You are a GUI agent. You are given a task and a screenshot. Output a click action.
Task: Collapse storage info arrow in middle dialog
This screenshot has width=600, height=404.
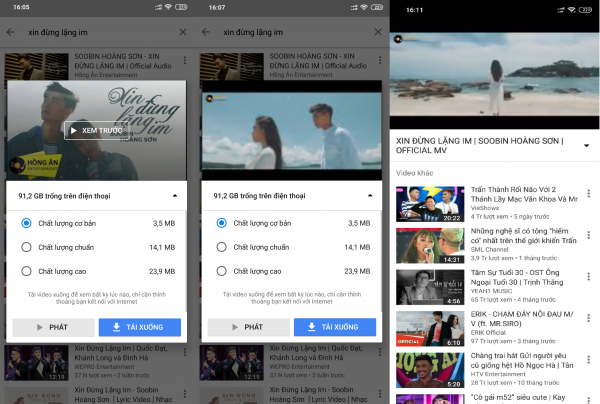tap(370, 195)
